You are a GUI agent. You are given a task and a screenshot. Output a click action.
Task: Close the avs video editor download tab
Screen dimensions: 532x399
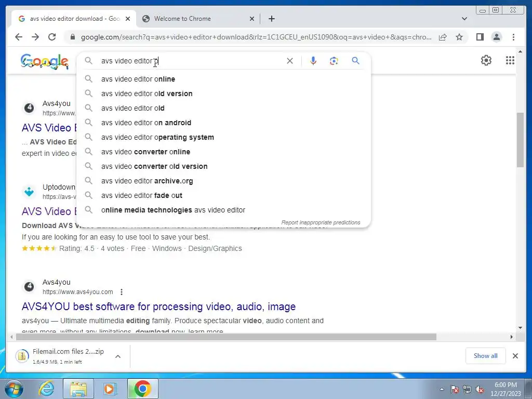click(128, 19)
